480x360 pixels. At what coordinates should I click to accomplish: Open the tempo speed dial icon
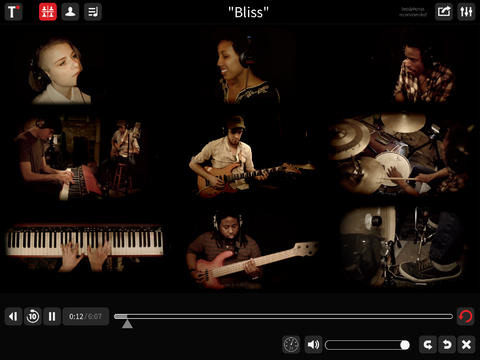click(x=291, y=344)
